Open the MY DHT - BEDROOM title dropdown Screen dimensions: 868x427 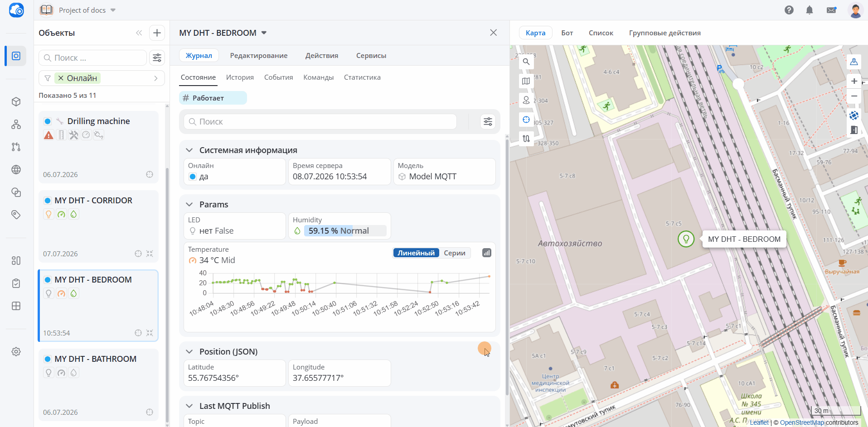click(x=264, y=33)
